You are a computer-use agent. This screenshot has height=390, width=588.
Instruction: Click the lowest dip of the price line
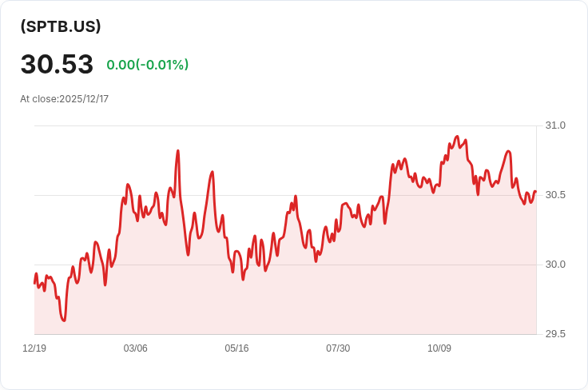64,320
